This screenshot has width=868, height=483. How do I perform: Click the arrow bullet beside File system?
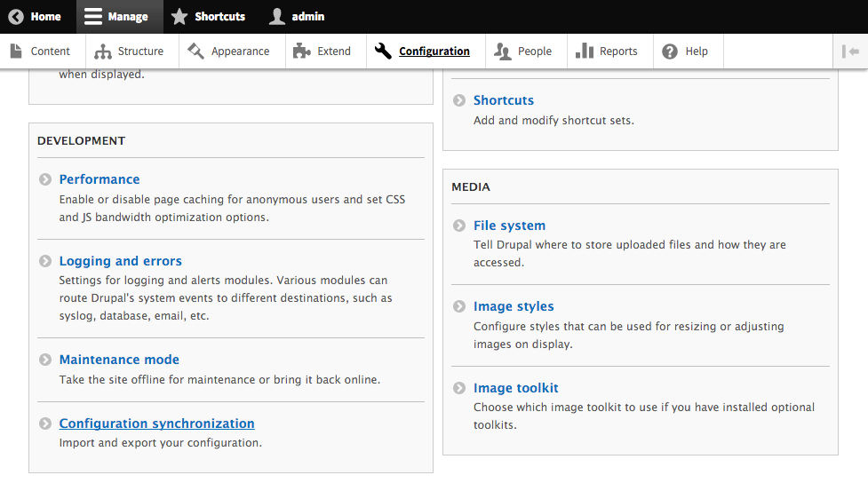[459, 226]
